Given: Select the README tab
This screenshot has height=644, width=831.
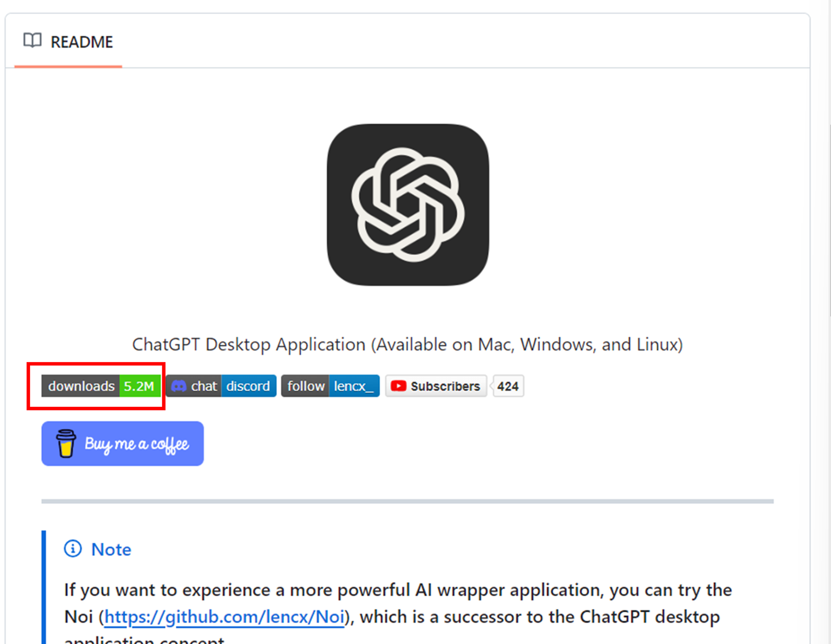Looking at the screenshot, I should click(x=81, y=42).
